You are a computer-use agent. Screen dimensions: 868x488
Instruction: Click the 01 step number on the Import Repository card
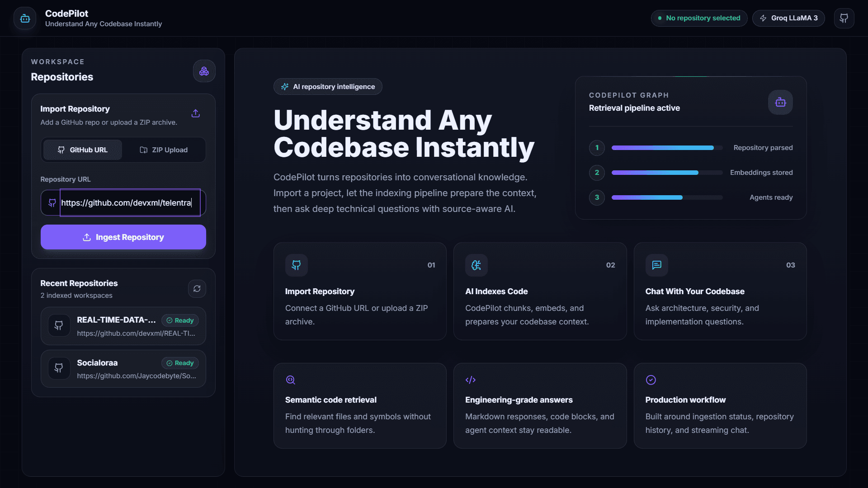431,265
